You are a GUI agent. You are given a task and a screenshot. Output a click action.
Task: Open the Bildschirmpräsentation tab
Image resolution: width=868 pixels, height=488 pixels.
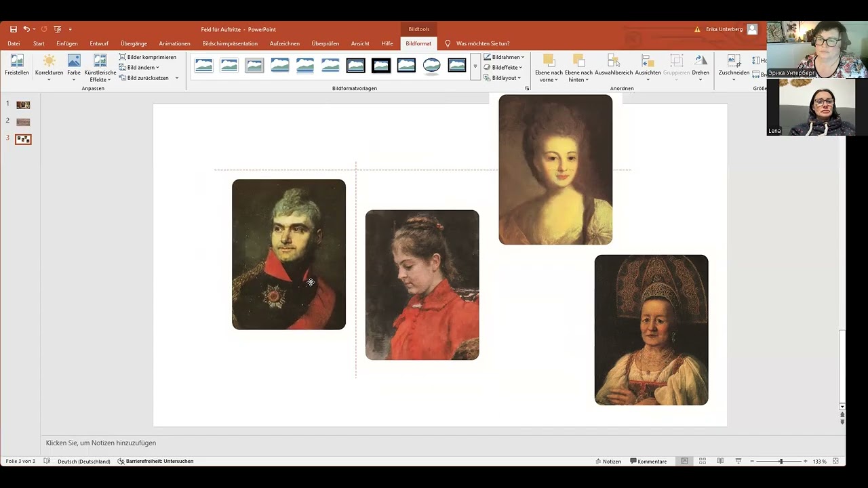click(x=230, y=43)
